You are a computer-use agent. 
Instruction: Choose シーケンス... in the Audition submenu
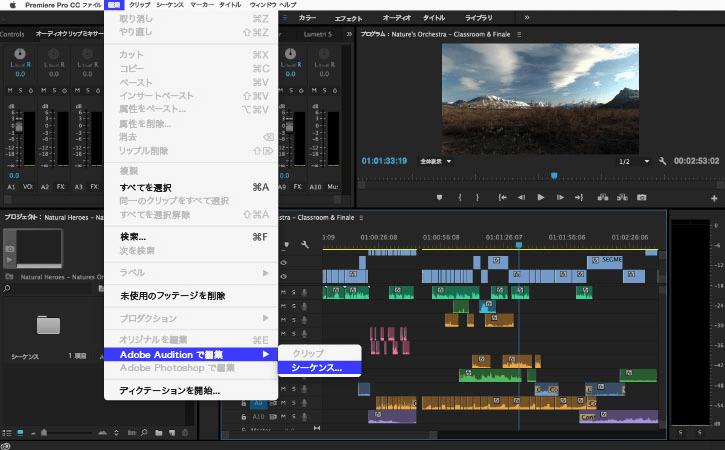click(x=319, y=368)
